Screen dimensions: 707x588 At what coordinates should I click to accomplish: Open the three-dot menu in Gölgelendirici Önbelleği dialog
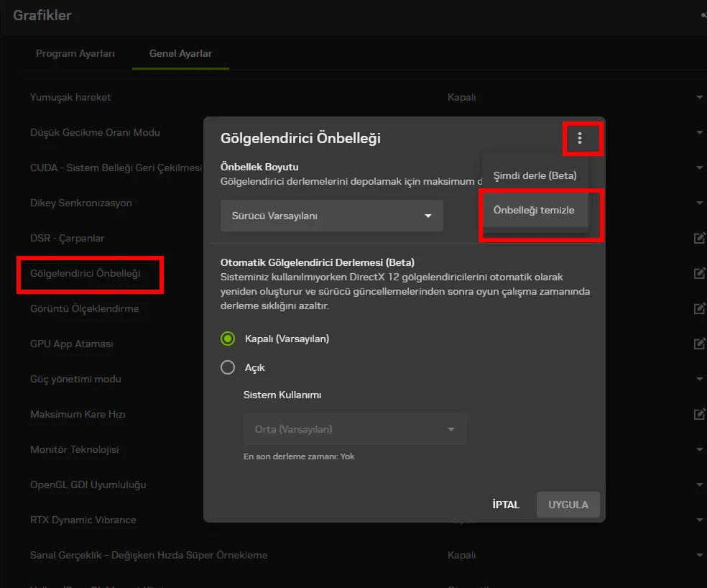click(x=580, y=138)
